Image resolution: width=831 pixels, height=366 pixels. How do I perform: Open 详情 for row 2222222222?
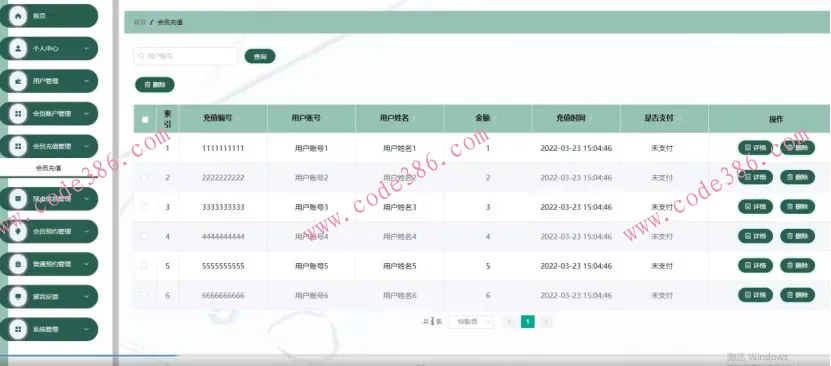point(755,177)
